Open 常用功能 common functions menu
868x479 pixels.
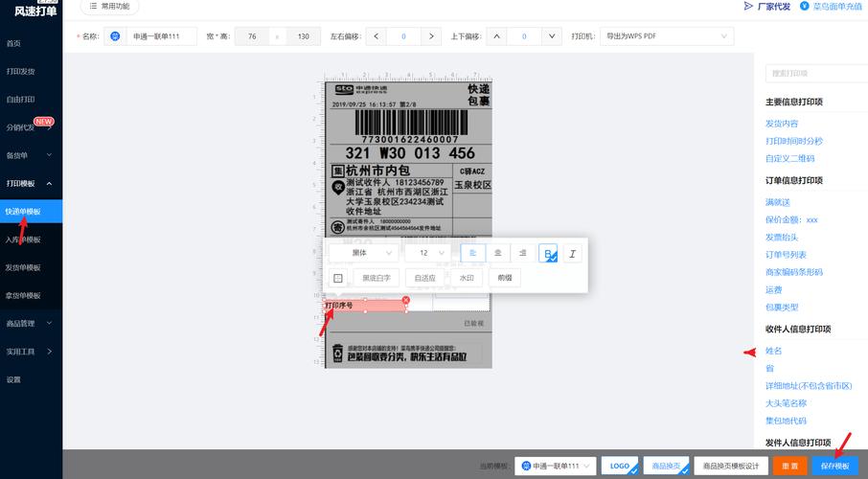pos(109,6)
